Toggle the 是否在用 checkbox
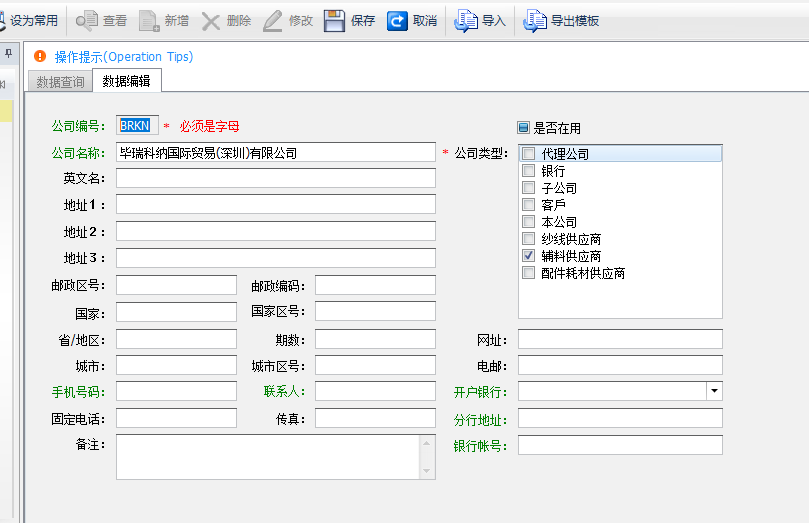This screenshot has width=809, height=523. click(523, 127)
